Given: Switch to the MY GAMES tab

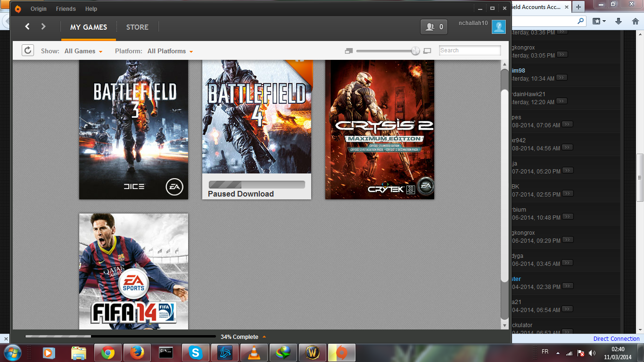Looking at the screenshot, I should [x=89, y=27].
